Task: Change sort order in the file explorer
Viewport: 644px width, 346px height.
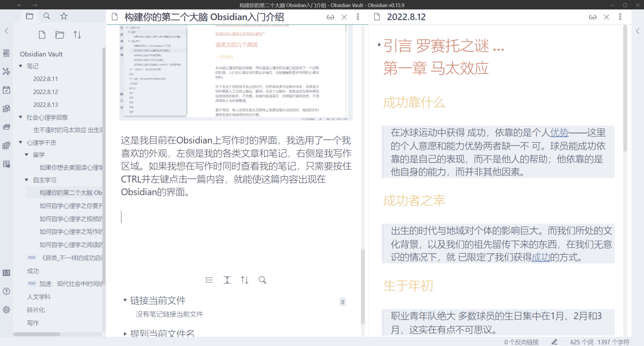Action: tap(77, 35)
